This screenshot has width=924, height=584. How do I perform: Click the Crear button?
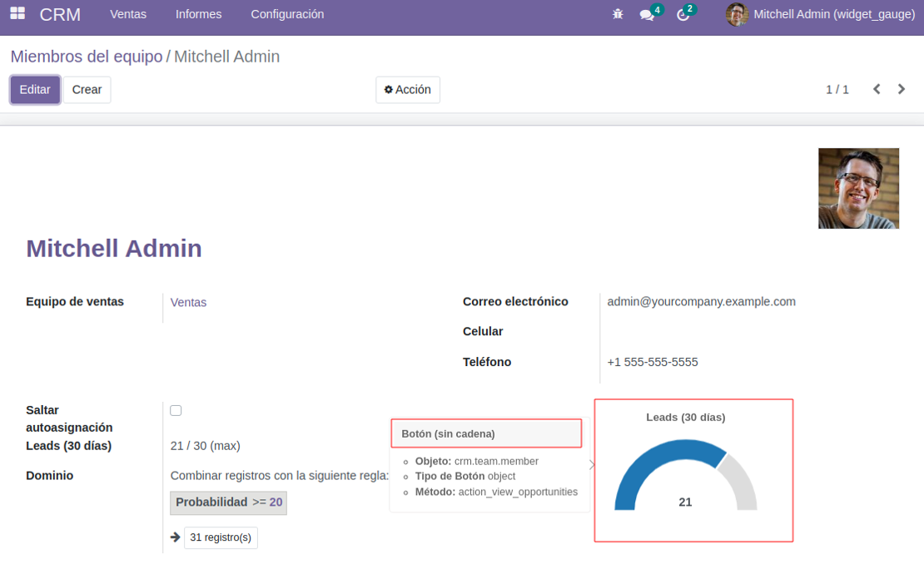tap(87, 90)
